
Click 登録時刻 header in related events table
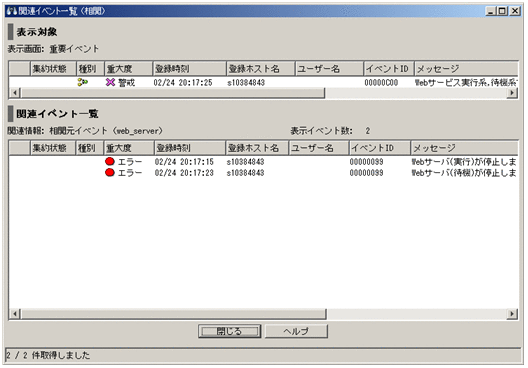(190, 148)
